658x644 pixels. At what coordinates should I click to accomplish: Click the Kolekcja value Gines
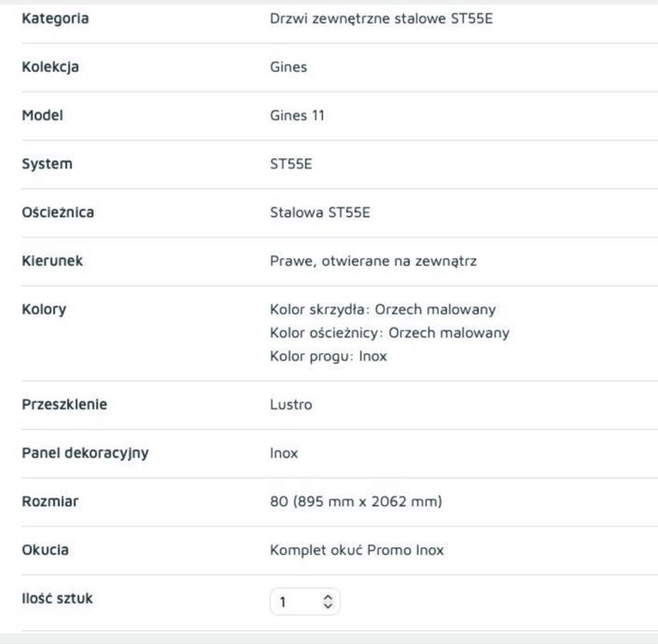click(x=289, y=67)
